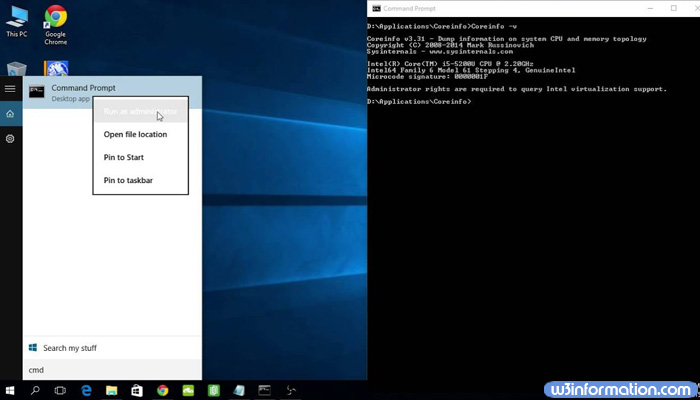Expand the hamburger menu in search panel

coord(10,89)
